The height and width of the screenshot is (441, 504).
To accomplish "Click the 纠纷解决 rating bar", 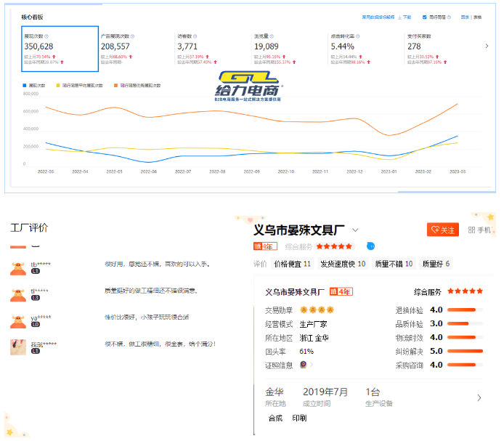I will click(x=465, y=351).
